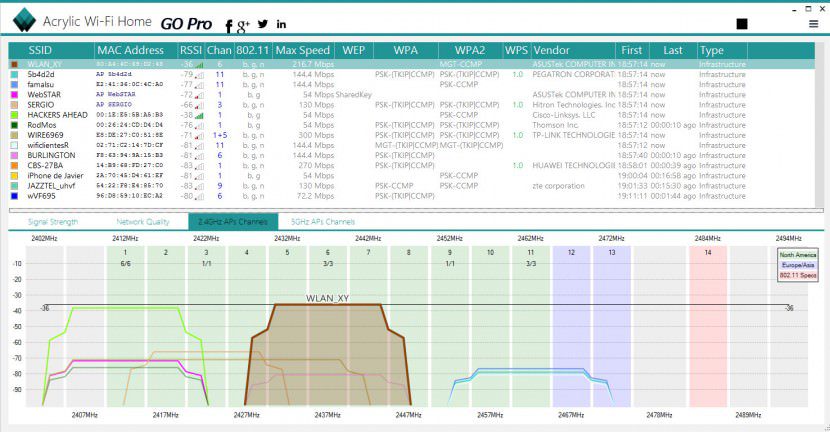830x432 pixels.
Task: Switch to the Signal Strength tab
Action: click(53, 221)
